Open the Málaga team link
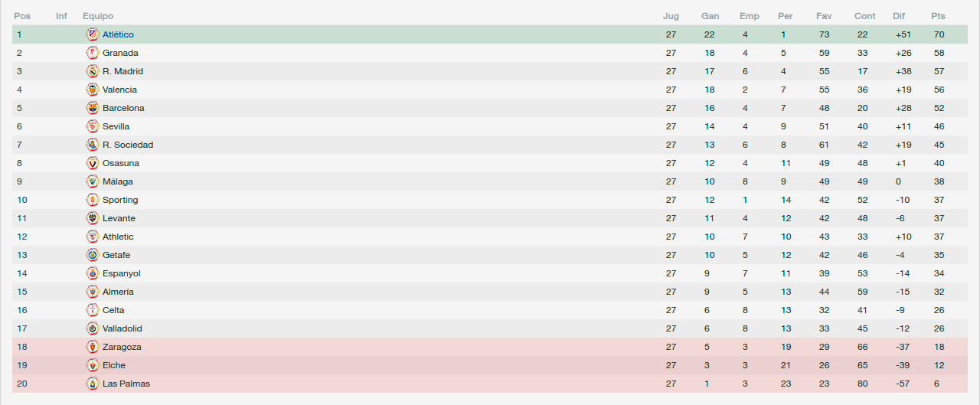This screenshot has width=980, height=405. (117, 181)
